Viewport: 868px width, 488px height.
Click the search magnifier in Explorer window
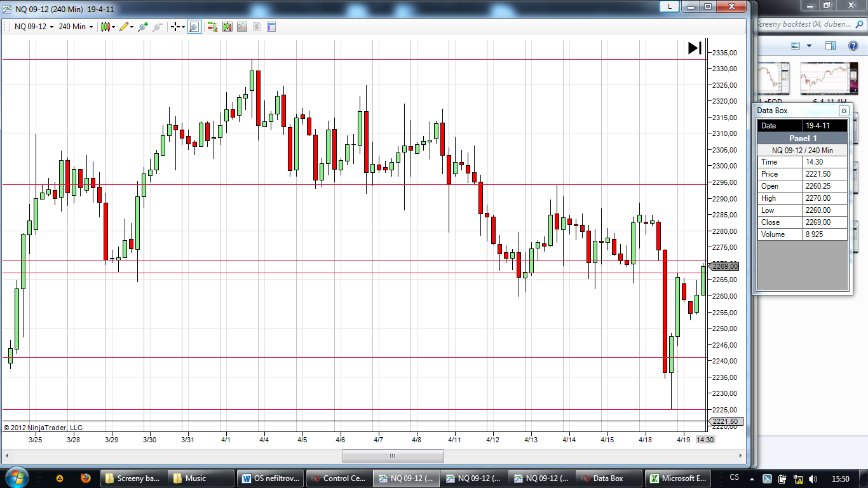pyautogui.click(x=858, y=24)
